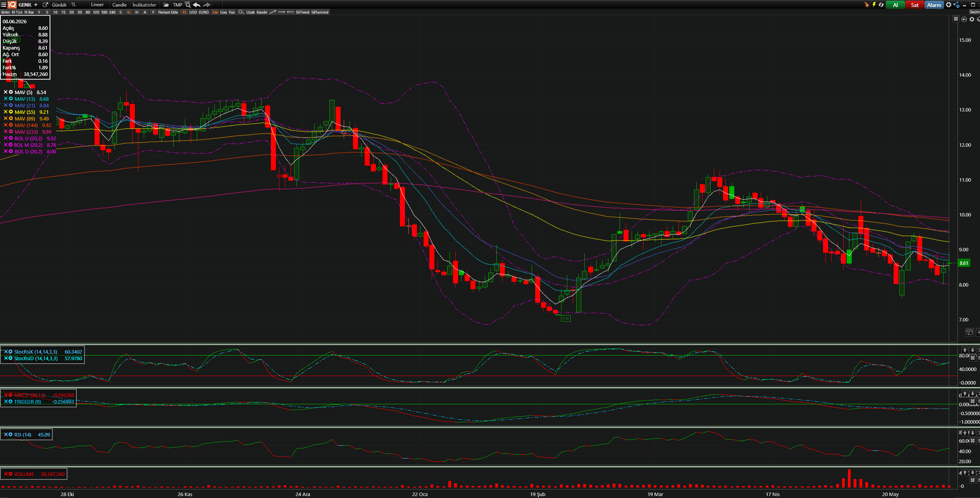This screenshot has width=980, height=498.
Task: Select the 60 minute period
Action: point(88,12)
